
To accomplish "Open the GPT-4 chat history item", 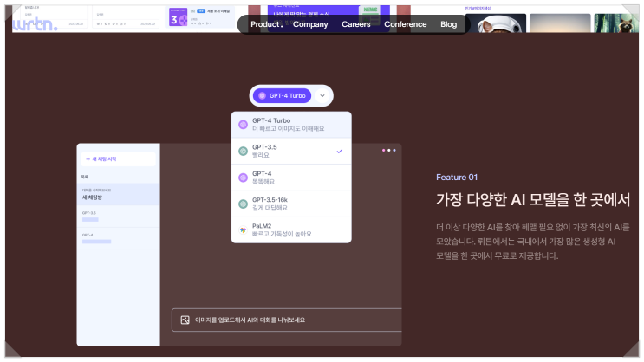I will tap(118, 238).
